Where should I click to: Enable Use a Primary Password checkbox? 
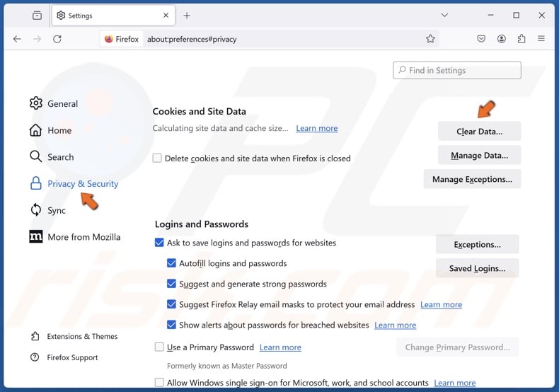[x=159, y=347]
